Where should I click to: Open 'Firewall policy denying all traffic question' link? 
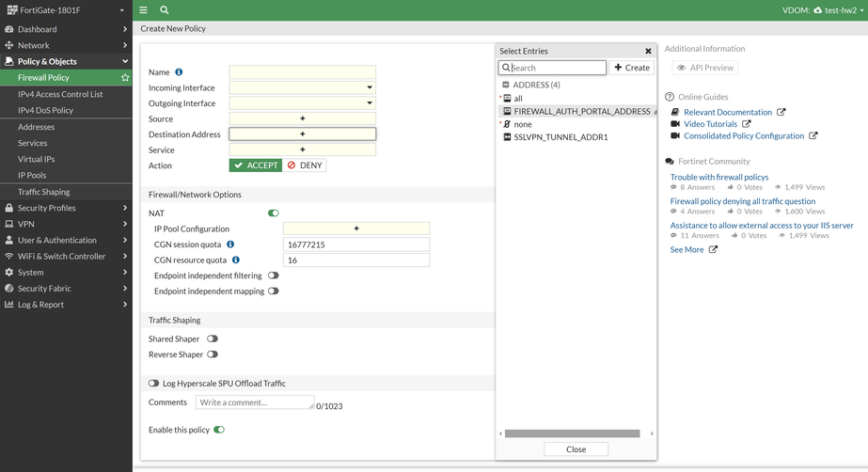[x=742, y=201]
